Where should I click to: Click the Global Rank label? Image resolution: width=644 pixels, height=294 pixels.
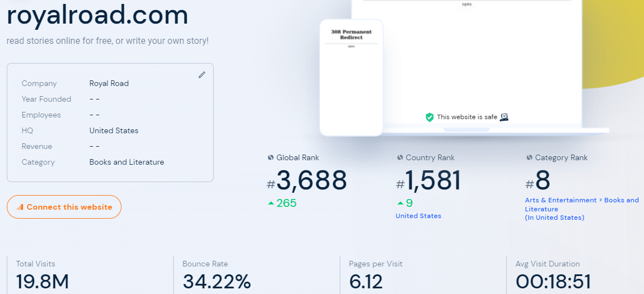pyautogui.click(x=298, y=157)
